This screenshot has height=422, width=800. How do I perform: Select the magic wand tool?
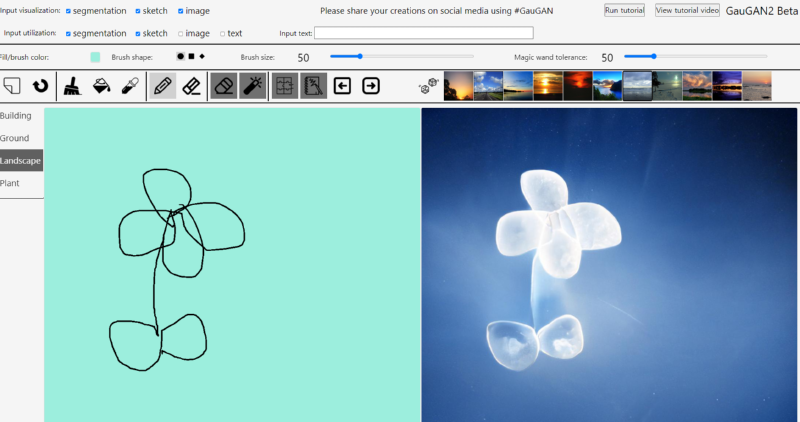pyautogui.click(x=253, y=86)
